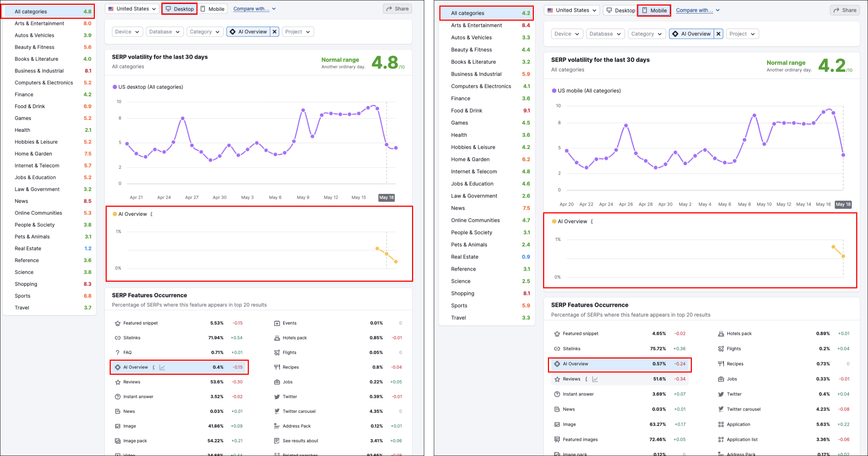The width and height of the screenshot is (868, 456).
Task: Click the info icon in mobile Reviews row
Action: point(586,379)
